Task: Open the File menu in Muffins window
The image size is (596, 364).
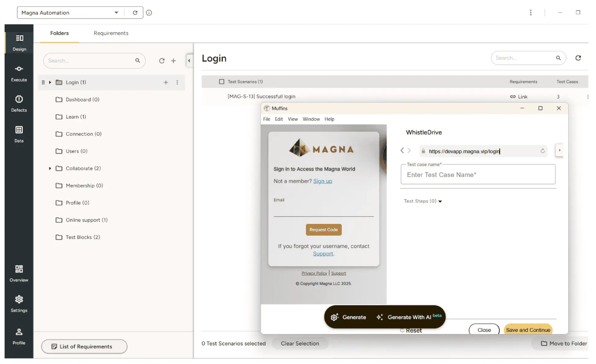Action: (x=266, y=119)
